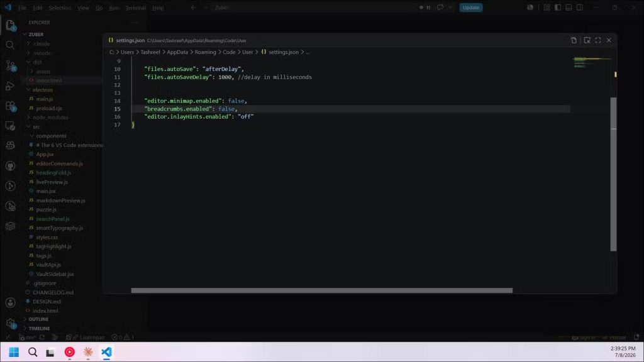Click the Update button in title bar
The image size is (644, 362).
click(470, 8)
